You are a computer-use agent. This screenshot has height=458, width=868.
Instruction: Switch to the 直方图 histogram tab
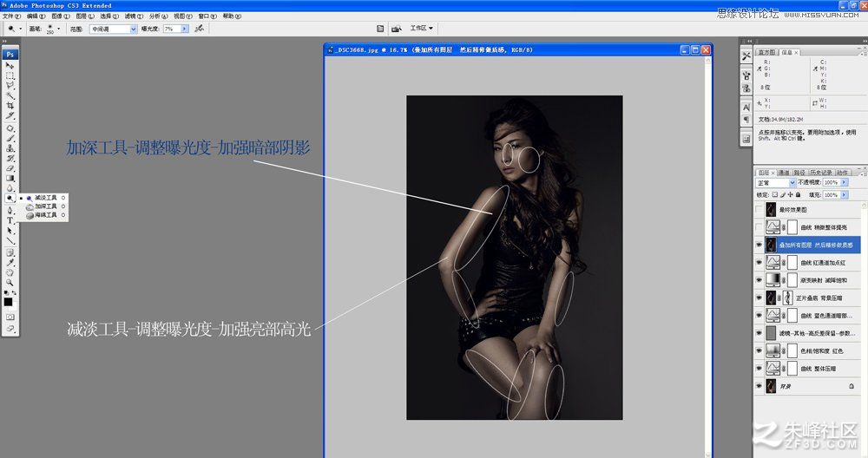click(x=766, y=53)
